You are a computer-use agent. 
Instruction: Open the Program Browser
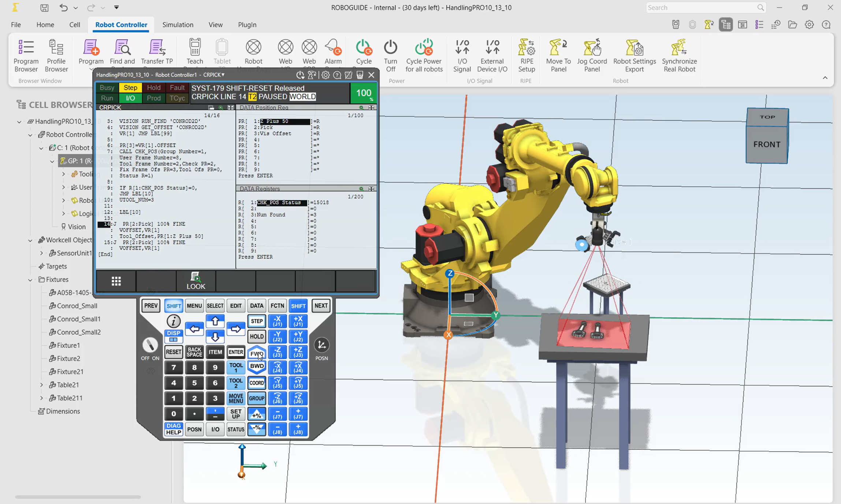26,56
